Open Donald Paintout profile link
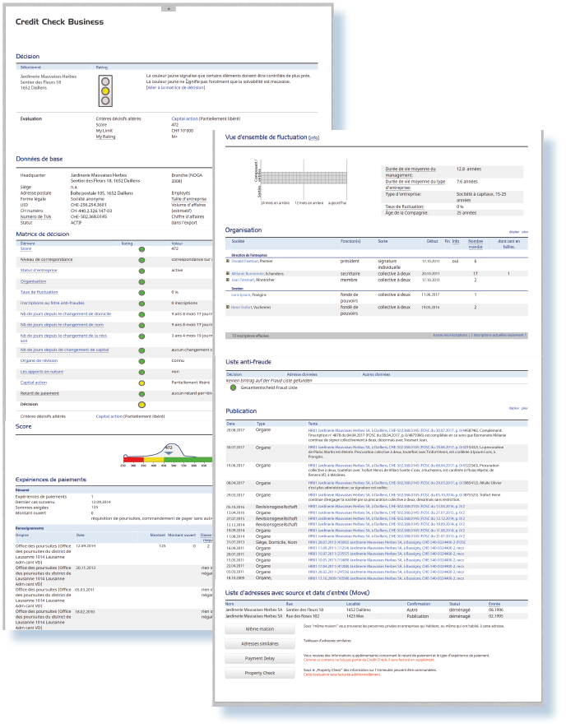The image size is (566, 728). (244, 262)
